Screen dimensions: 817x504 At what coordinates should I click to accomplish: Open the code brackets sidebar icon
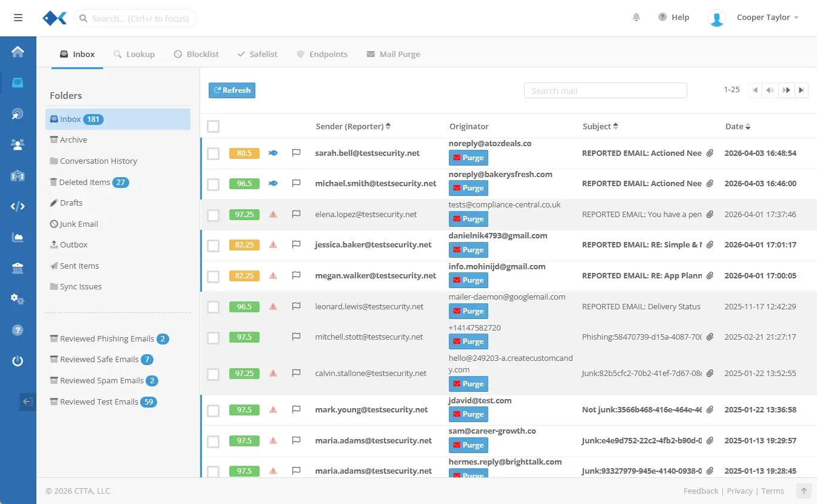click(18, 206)
